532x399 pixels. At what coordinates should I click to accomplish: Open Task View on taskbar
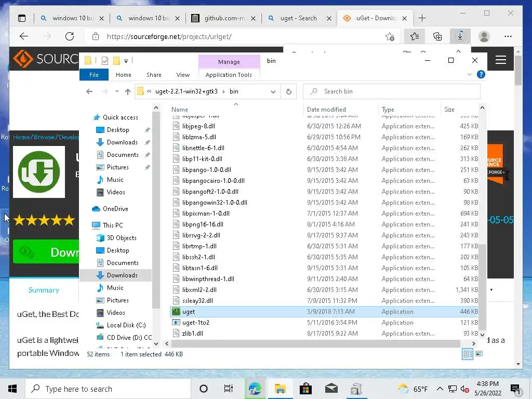coord(229,389)
